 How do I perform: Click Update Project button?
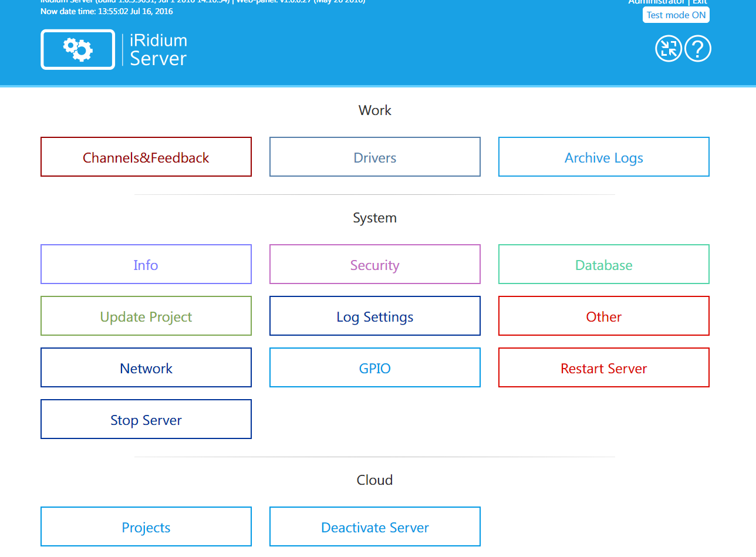[x=146, y=316]
